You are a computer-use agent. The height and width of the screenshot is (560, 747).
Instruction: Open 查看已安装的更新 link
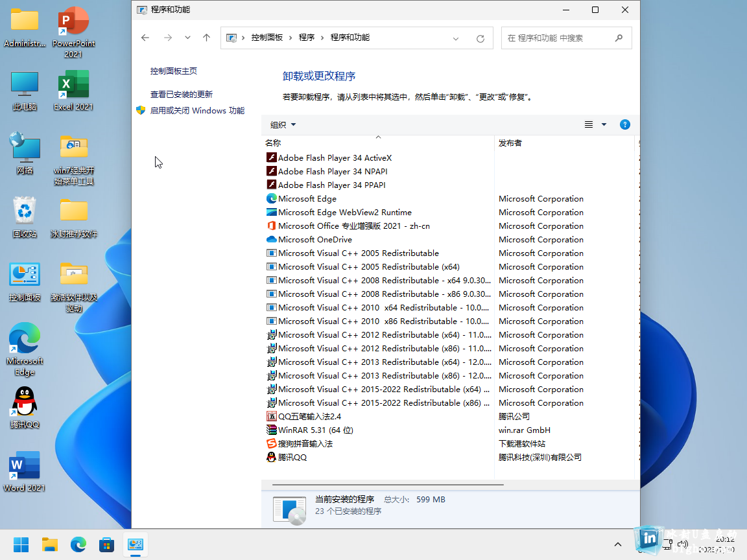[182, 94]
